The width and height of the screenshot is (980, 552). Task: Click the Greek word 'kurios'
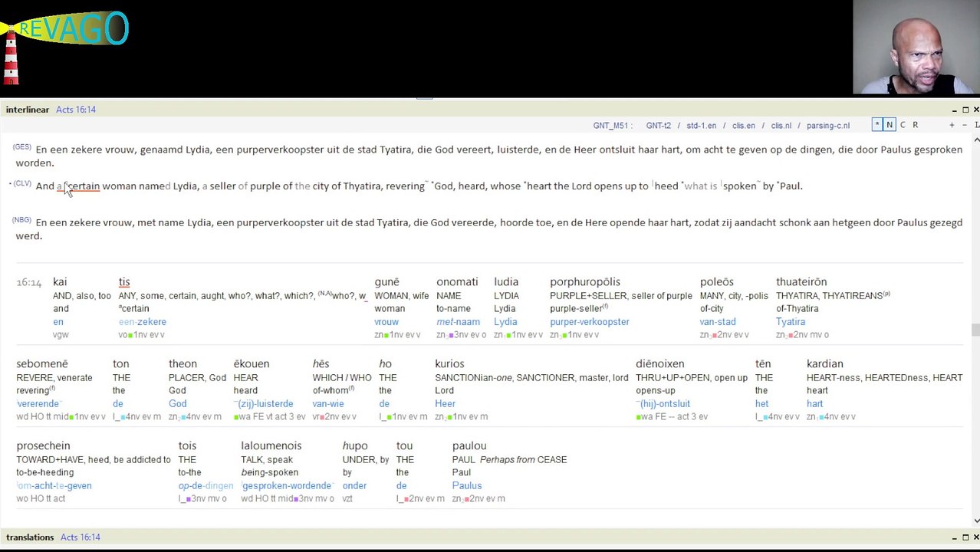coord(449,364)
